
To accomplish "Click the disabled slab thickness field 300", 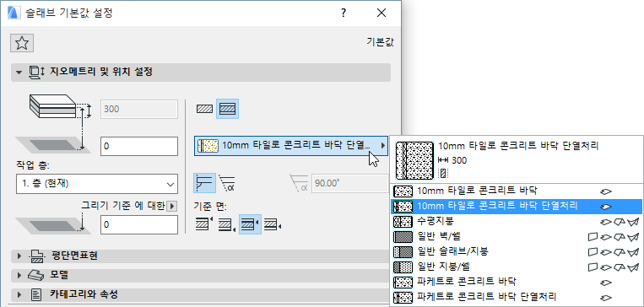I will [139, 109].
